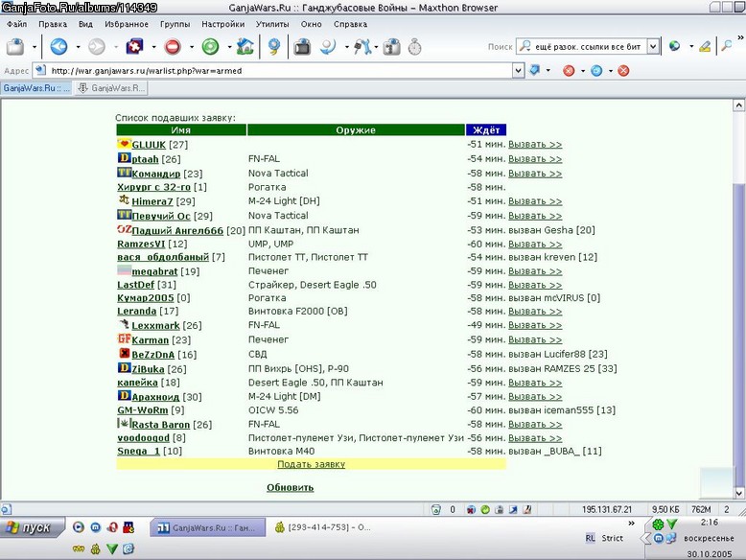Screen dimensions: 746x560
Task: Open player profile Падший Ангел666
Action: click(x=177, y=230)
